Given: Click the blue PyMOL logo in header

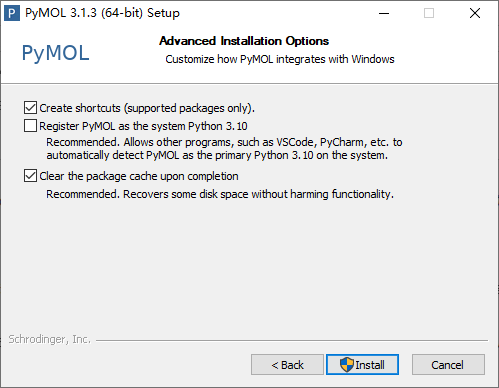Looking at the screenshot, I should (56, 53).
